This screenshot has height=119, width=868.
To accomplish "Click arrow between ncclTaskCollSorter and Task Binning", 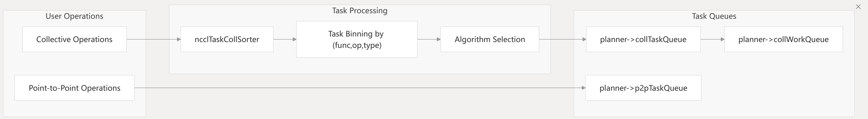I will click(x=285, y=39).
